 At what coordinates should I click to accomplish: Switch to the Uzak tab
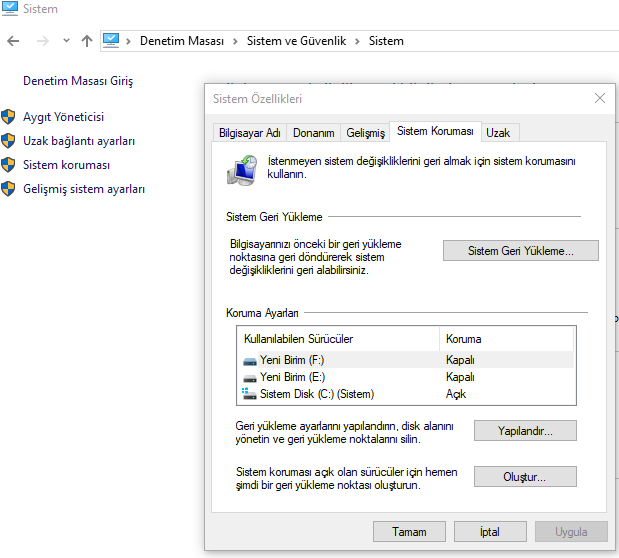pos(498,133)
